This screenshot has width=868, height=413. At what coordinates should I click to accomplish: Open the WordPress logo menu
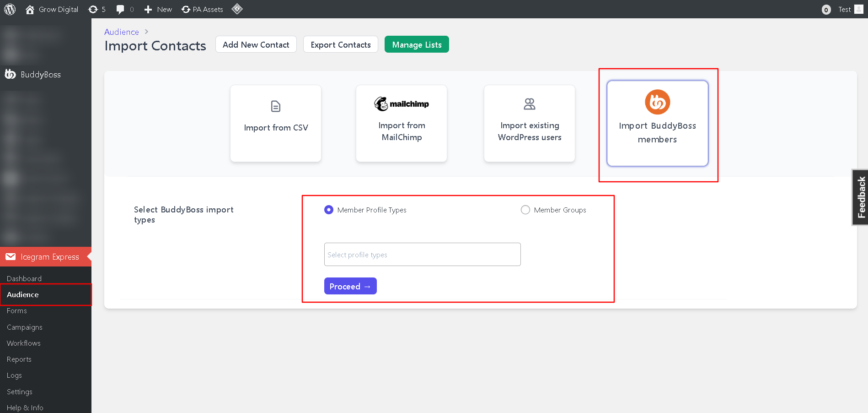point(10,9)
